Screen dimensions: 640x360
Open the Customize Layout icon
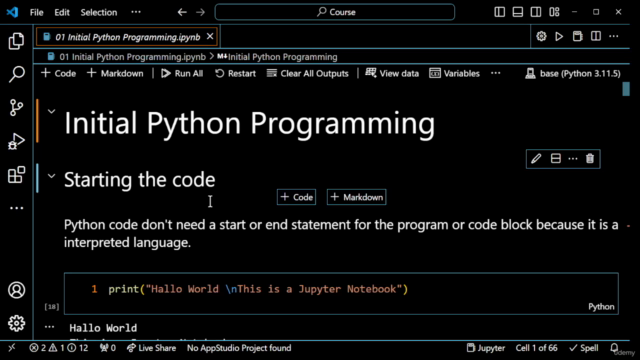tap(554, 12)
